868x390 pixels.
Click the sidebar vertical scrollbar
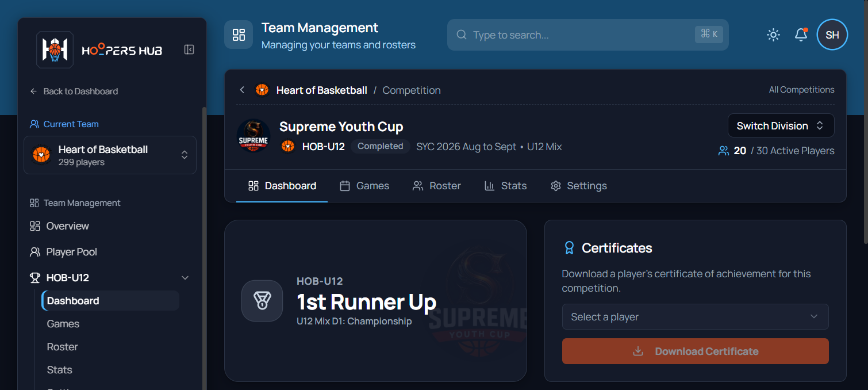click(203, 247)
